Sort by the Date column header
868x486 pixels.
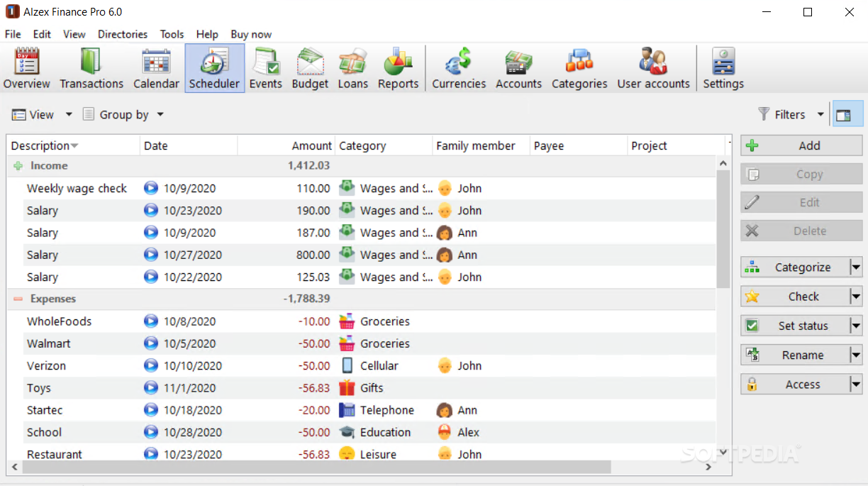click(189, 145)
